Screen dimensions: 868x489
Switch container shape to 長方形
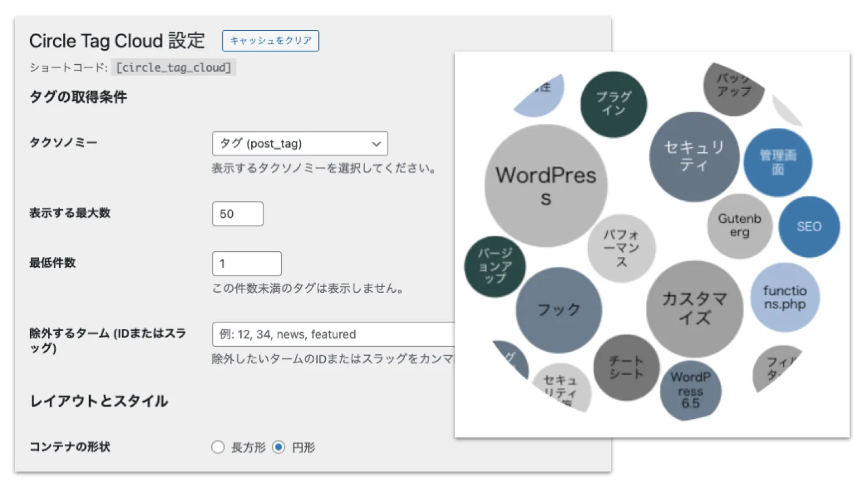click(x=218, y=447)
